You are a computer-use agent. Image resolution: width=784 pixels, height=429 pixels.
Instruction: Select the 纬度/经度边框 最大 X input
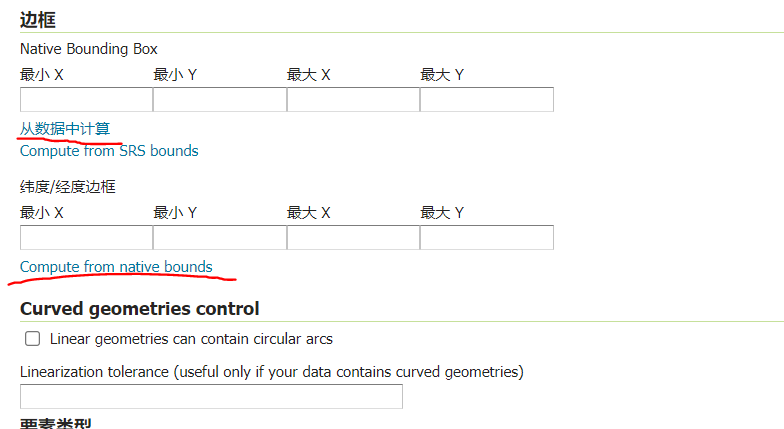(x=353, y=238)
